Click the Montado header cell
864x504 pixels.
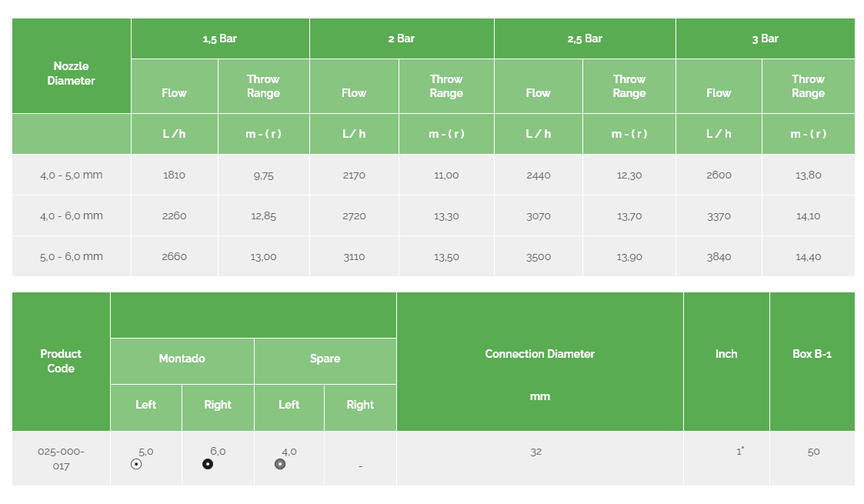point(182,359)
